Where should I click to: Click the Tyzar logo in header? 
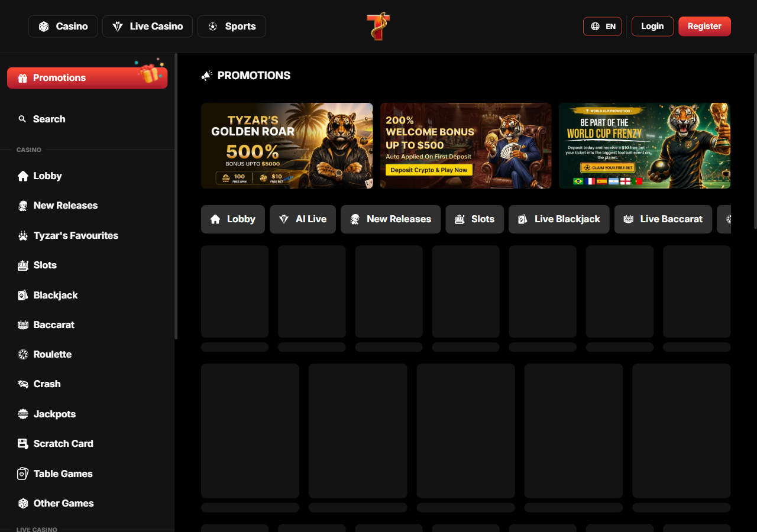pyautogui.click(x=378, y=26)
